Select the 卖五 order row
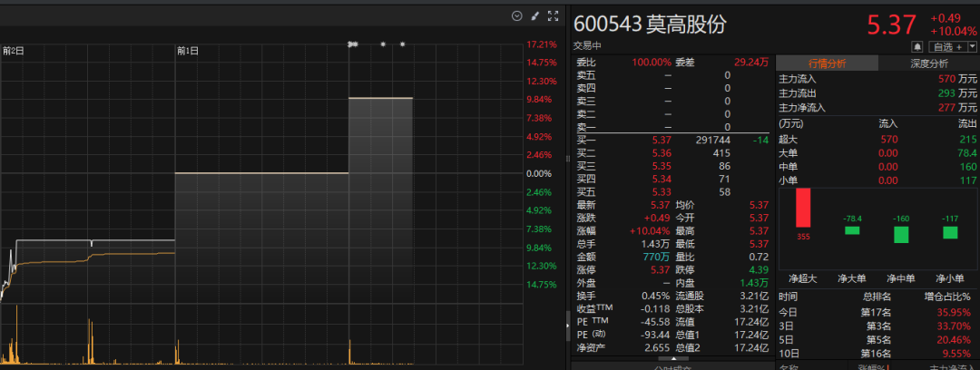The image size is (980, 370). point(672,75)
